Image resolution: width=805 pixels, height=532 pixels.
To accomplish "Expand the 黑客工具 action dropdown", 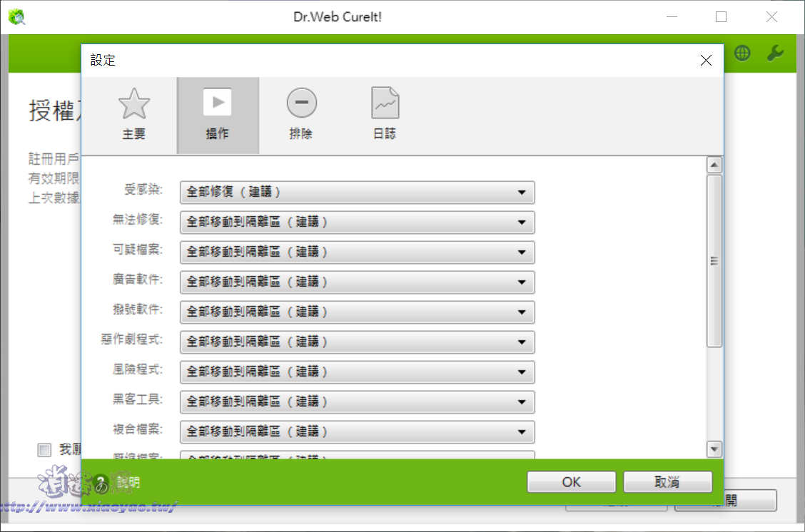I will click(x=357, y=401).
